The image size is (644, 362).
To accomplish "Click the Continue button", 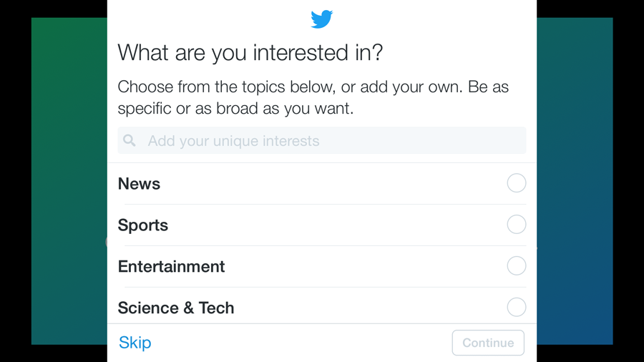I will (x=488, y=343).
